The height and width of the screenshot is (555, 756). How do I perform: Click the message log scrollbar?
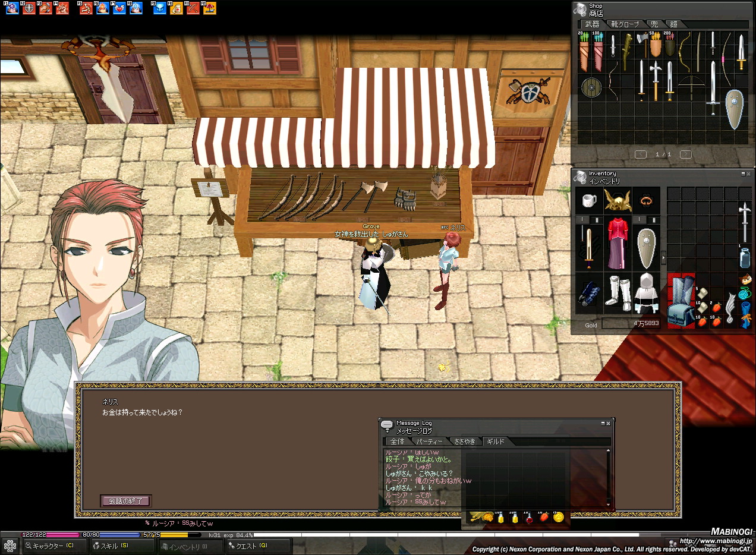pos(608,478)
